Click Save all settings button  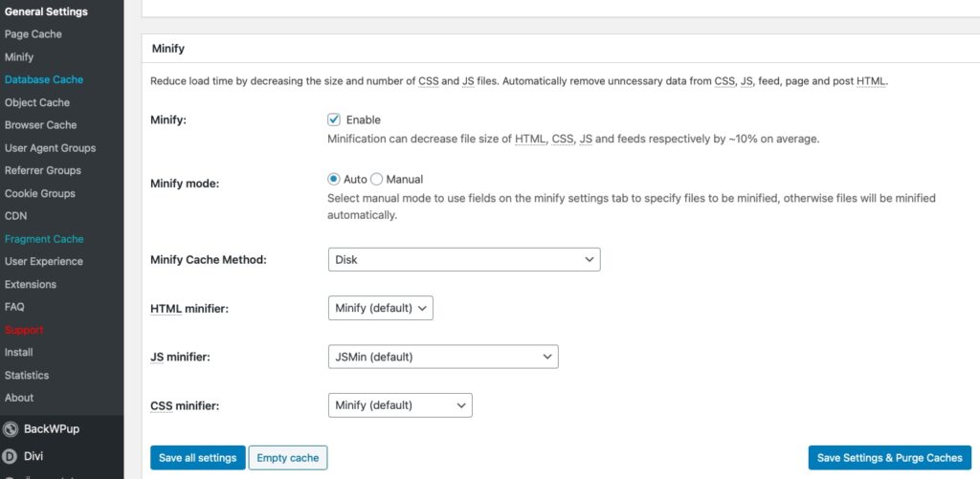coord(197,458)
